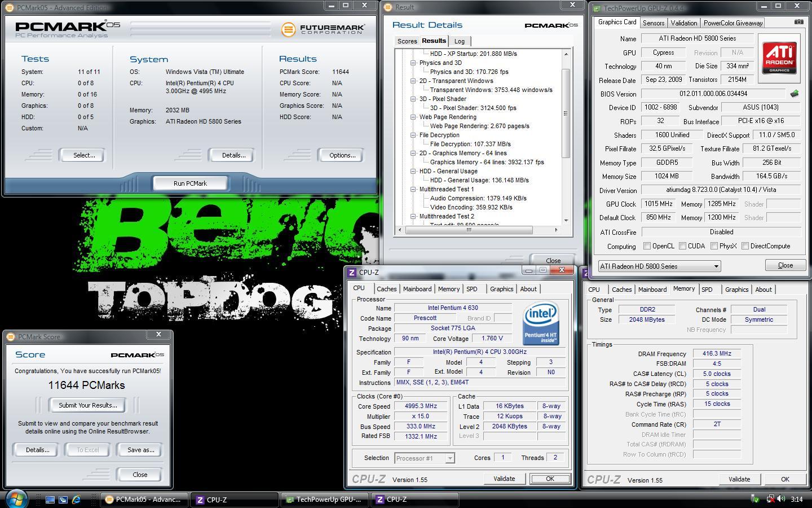812x508 pixels.
Task: Click the green-check tray icon left of network
Action: 756,499
